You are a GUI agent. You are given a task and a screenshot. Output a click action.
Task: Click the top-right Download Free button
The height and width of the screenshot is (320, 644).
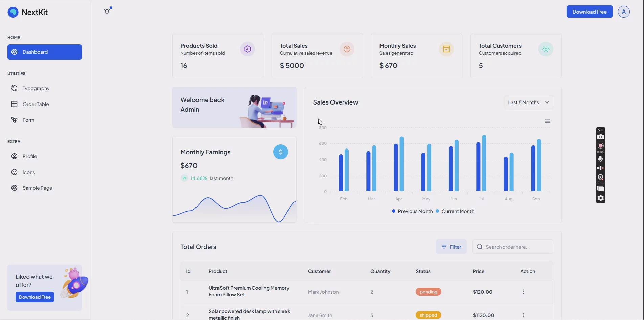[x=589, y=12]
